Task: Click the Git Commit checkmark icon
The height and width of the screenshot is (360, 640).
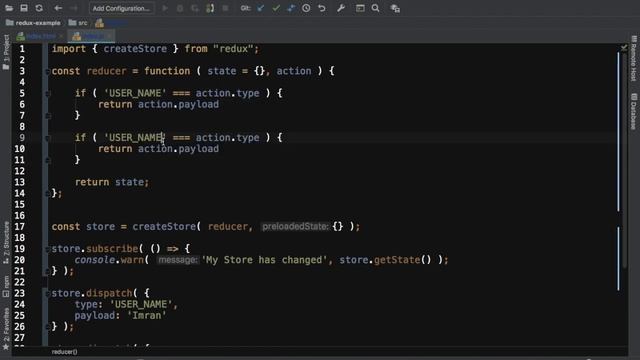Action: pos(276,8)
